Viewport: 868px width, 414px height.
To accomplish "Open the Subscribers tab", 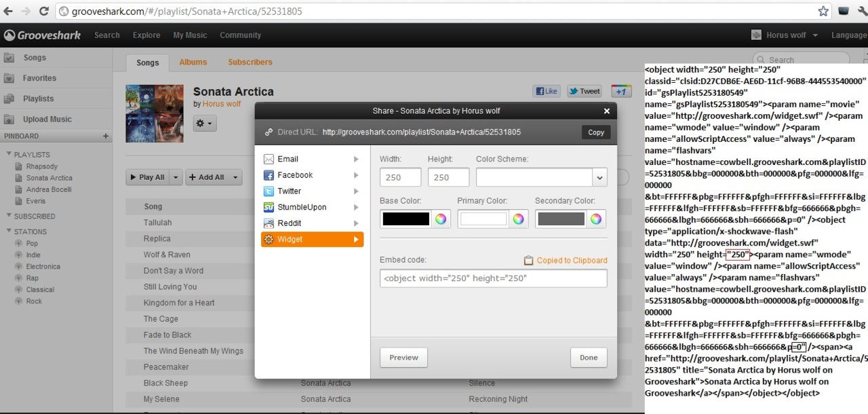I will [250, 62].
